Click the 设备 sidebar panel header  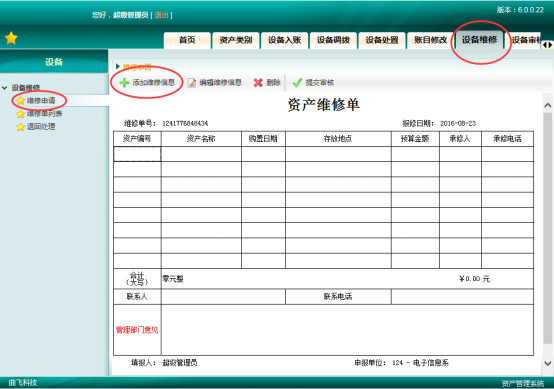pyautogui.click(x=54, y=62)
